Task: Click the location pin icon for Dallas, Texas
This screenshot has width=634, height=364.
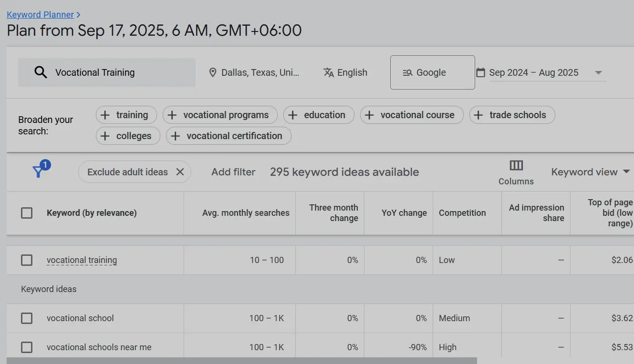Action: coord(213,72)
